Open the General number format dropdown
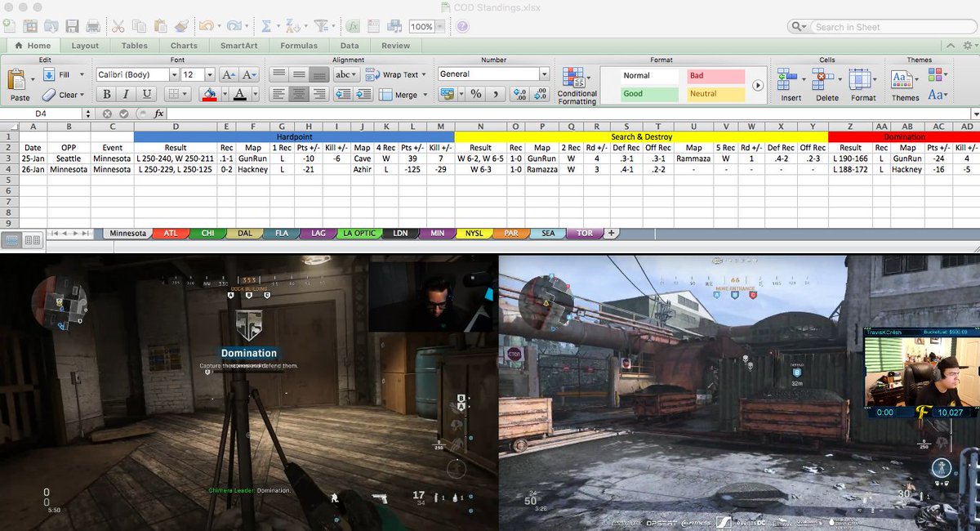 pyautogui.click(x=544, y=74)
